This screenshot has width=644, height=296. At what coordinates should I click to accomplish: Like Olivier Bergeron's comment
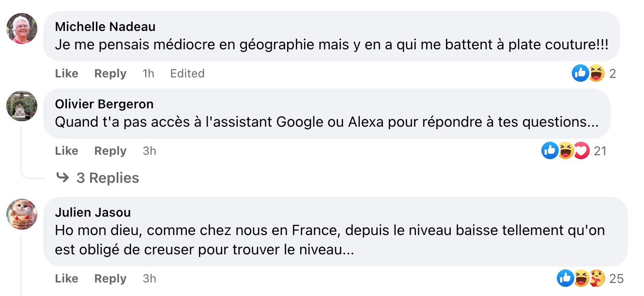(66, 151)
